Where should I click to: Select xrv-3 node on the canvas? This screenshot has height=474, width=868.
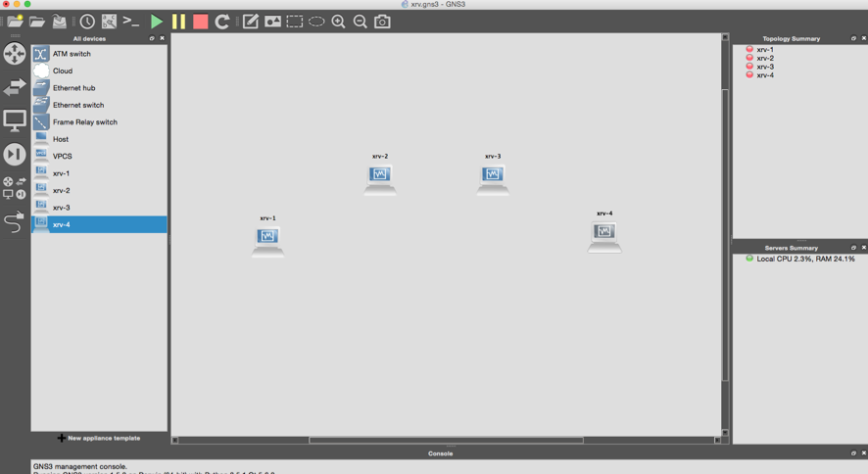pyautogui.click(x=493, y=180)
